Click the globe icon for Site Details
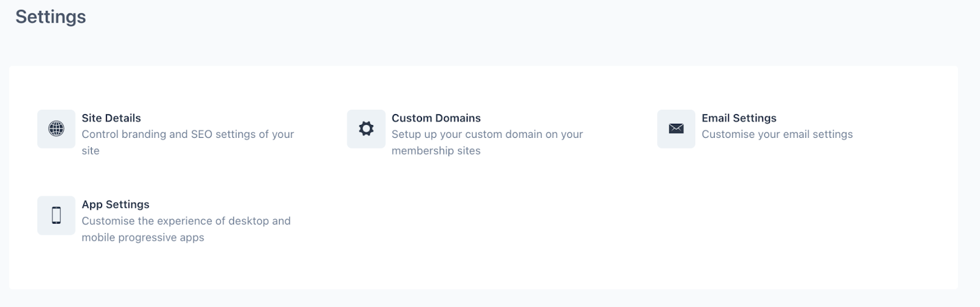Image resolution: width=980 pixels, height=307 pixels. point(56,129)
